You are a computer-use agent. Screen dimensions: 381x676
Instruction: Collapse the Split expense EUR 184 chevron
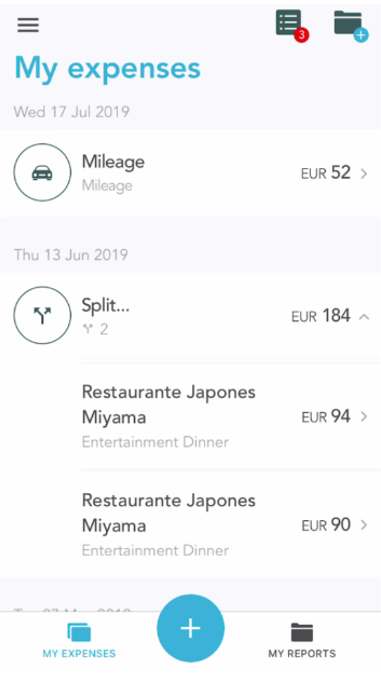coord(364,317)
